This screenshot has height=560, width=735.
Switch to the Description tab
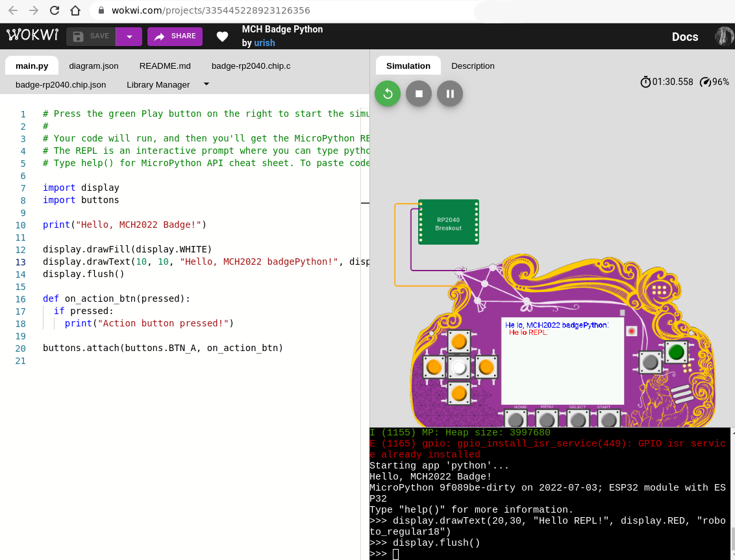473,66
